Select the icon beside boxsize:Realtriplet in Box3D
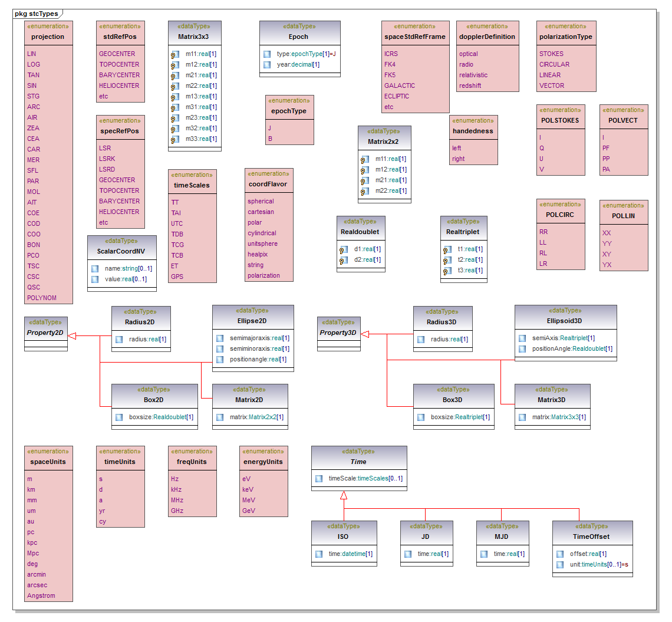672x622 pixels. coord(421,417)
